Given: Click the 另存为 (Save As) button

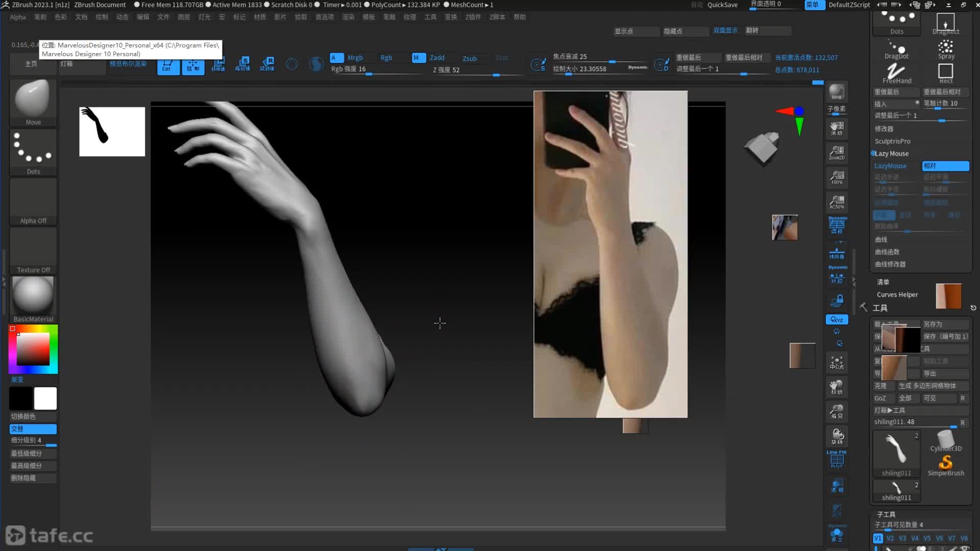Looking at the screenshot, I should pyautogui.click(x=945, y=324).
